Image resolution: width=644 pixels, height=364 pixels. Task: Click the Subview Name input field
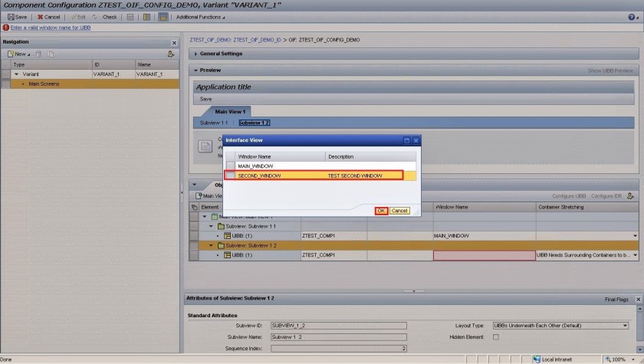[338, 336]
